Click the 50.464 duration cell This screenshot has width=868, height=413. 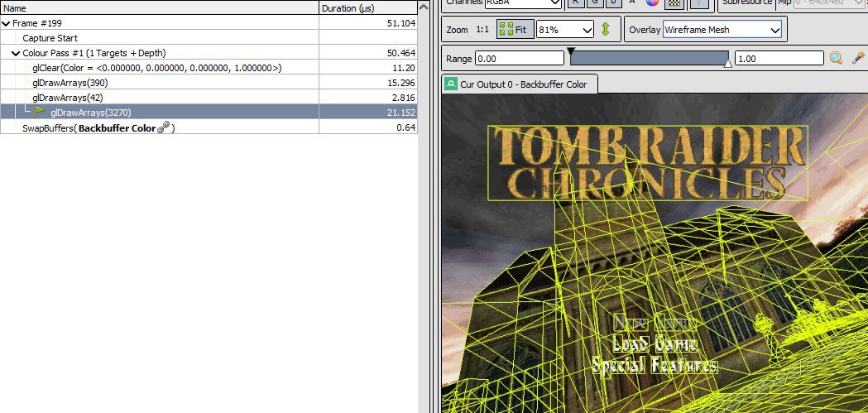click(368, 53)
